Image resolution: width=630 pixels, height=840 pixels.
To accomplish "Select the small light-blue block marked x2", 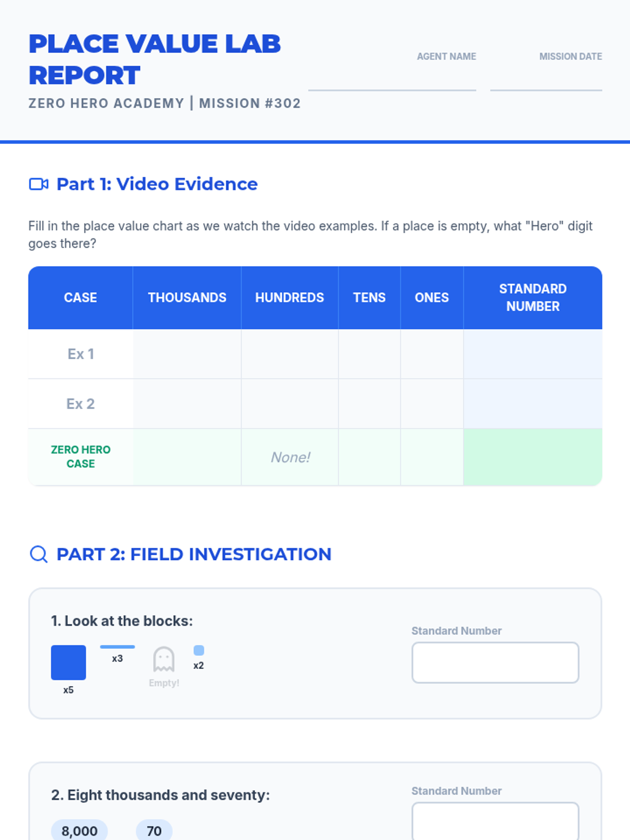I will [198, 650].
